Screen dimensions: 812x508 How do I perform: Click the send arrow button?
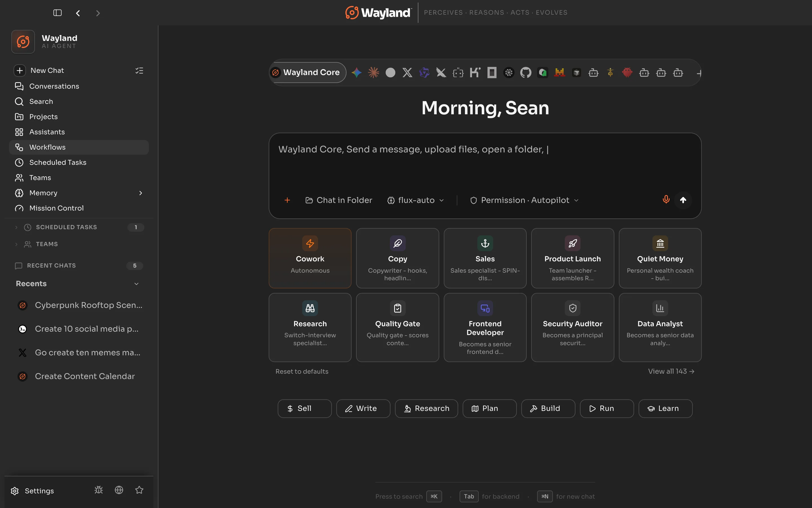pyautogui.click(x=683, y=200)
